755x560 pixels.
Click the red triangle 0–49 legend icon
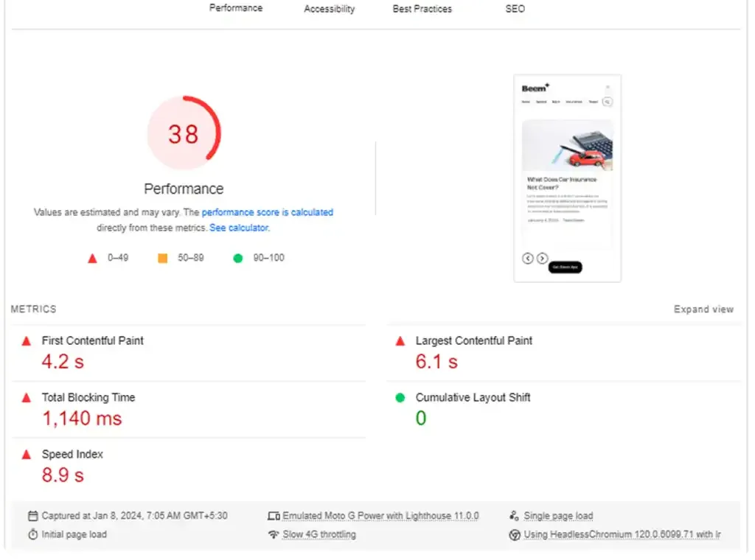92,259
